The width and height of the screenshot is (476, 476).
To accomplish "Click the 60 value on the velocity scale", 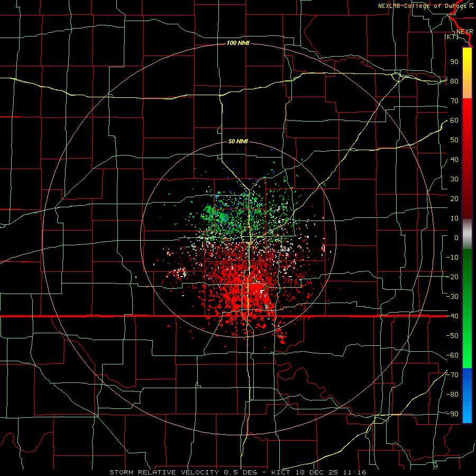I will [454, 121].
